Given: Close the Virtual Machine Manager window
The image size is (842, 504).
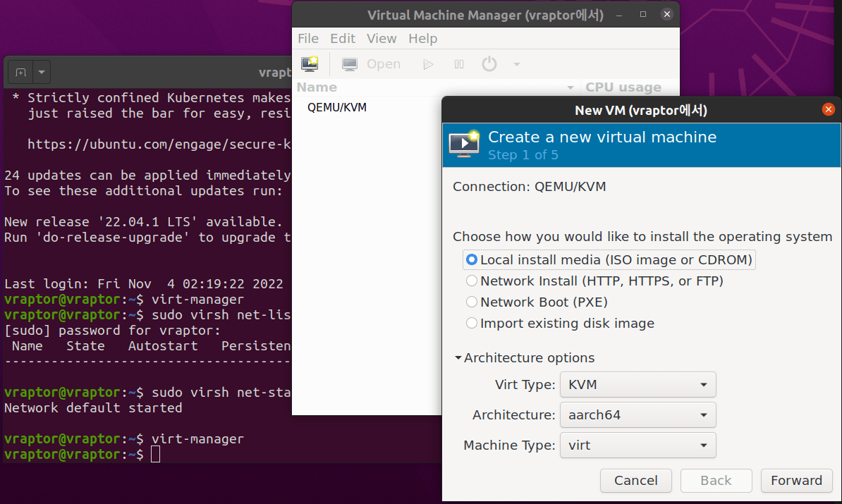Looking at the screenshot, I should pos(667,15).
